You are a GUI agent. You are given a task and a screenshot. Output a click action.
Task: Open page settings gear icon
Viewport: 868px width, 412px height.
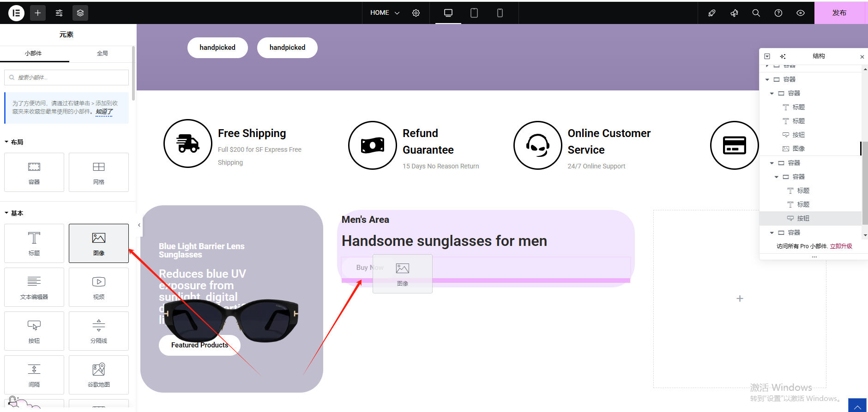[416, 13]
